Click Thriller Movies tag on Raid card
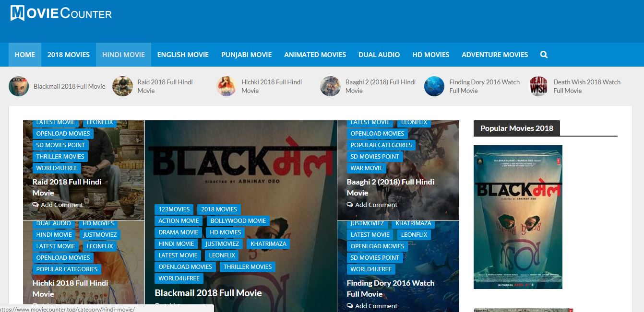The width and height of the screenshot is (644, 312). pos(60,156)
